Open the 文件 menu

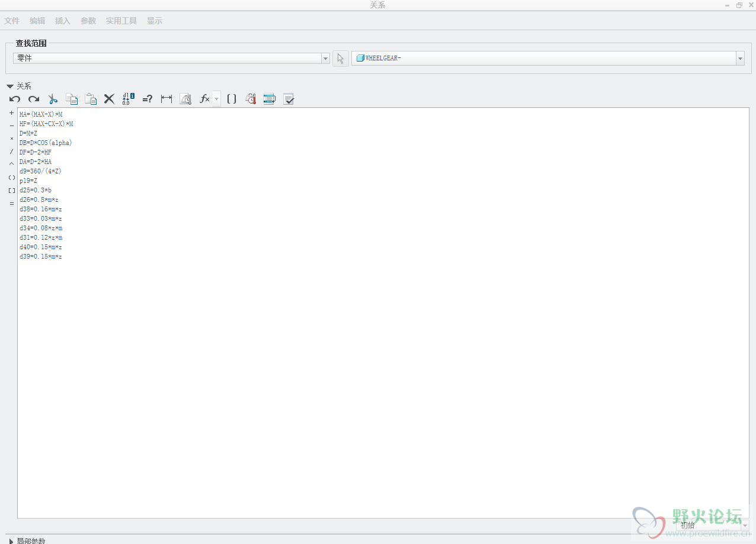(x=12, y=21)
